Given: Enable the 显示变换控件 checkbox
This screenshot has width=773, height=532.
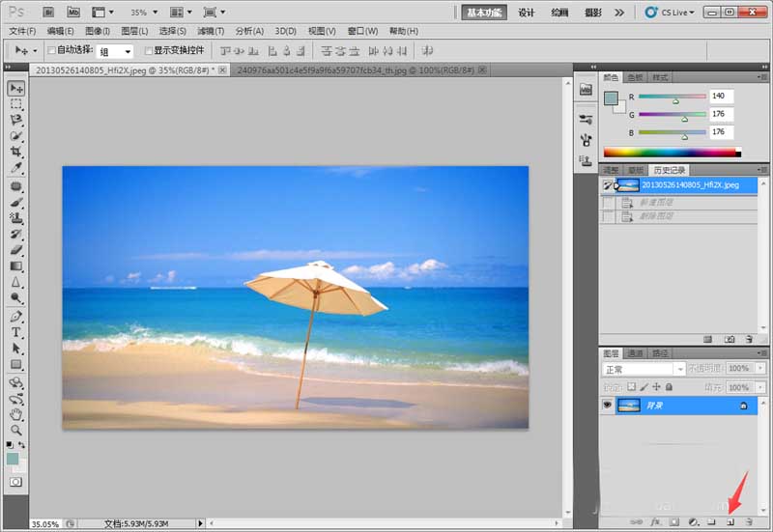Looking at the screenshot, I should click(x=148, y=50).
